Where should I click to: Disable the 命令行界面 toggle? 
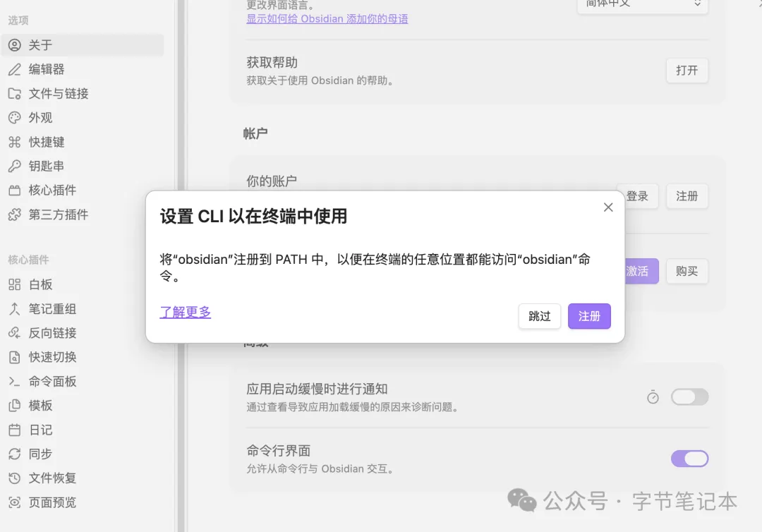click(689, 459)
